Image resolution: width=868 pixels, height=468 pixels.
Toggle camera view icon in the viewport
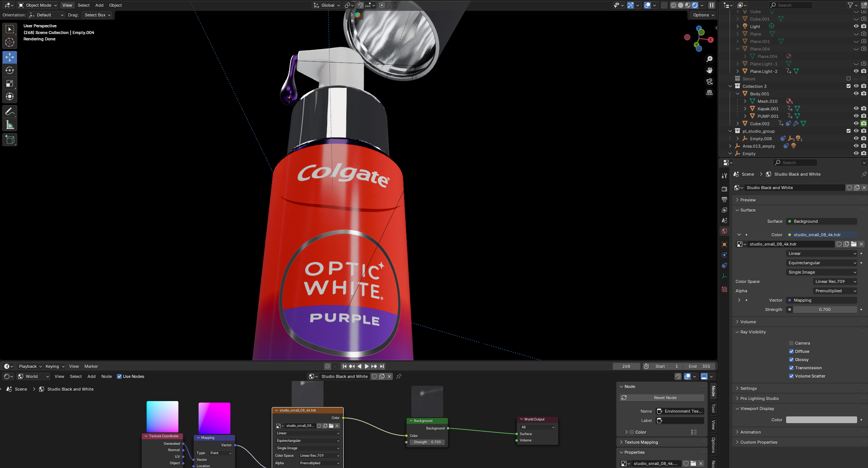click(x=709, y=81)
